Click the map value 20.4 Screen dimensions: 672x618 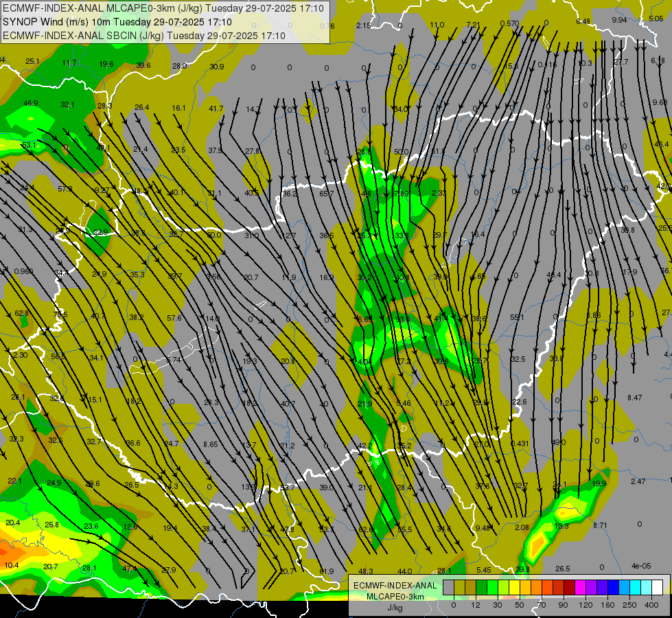pos(13,523)
